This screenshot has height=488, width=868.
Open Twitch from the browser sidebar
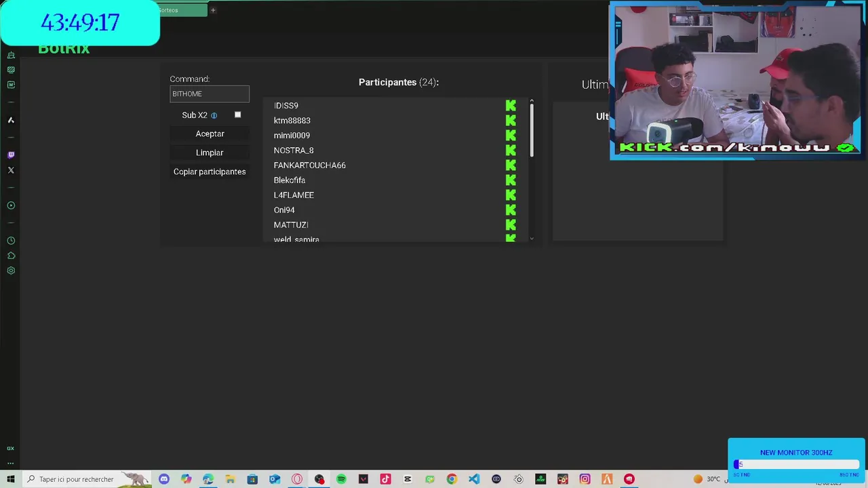pos(11,155)
